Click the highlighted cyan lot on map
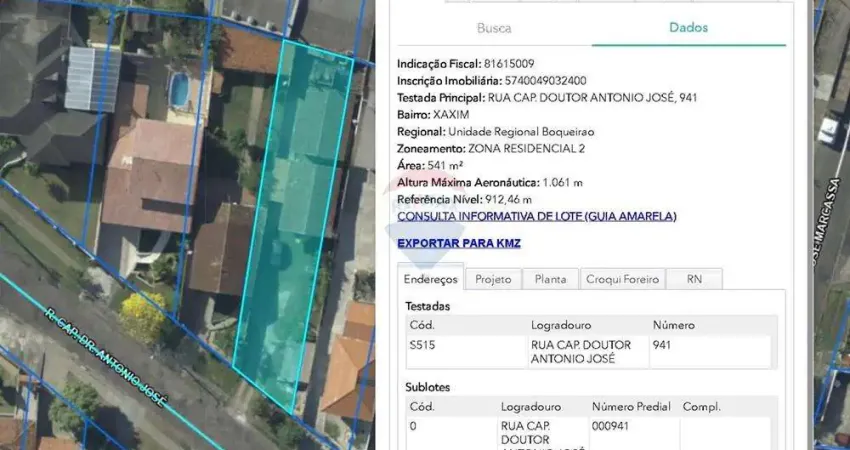 (295, 228)
